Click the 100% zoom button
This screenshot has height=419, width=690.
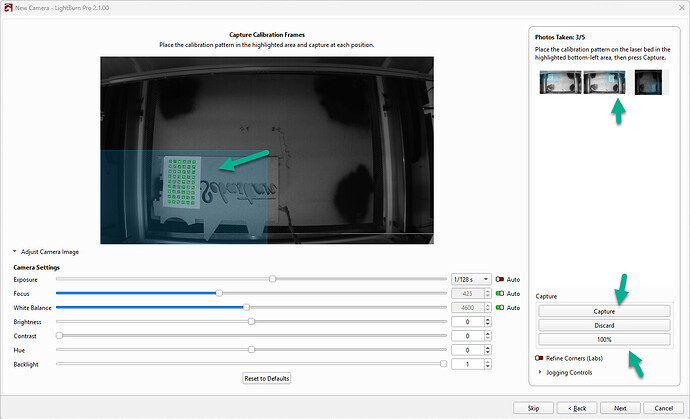pyautogui.click(x=604, y=339)
